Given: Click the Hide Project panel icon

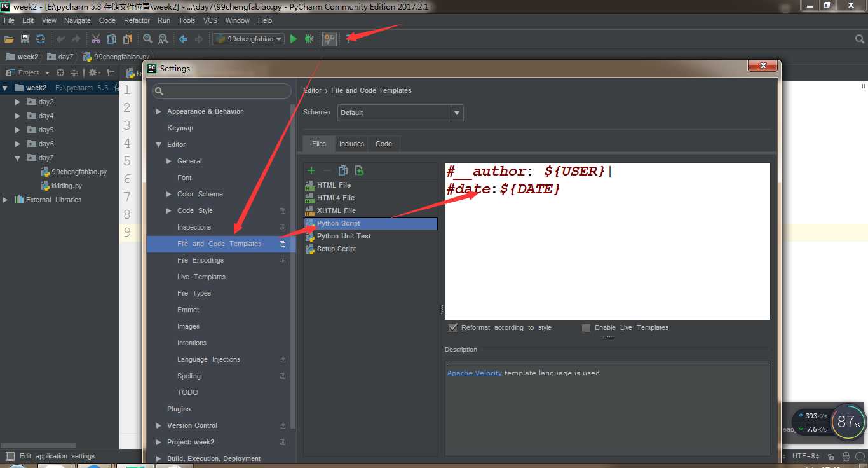Looking at the screenshot, I should point(111,72).
